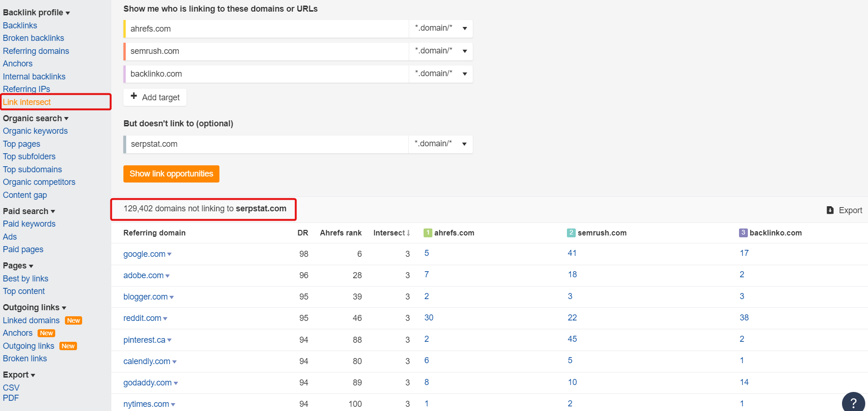Expand the blogger.com domain caret
Viewport: 868px width, 411px height.
(172, 297)
